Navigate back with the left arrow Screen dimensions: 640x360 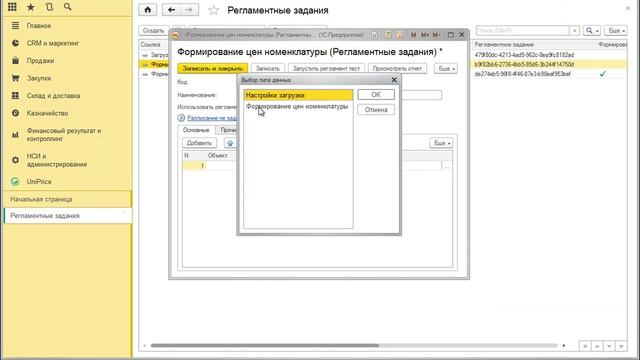click(171, 10)
